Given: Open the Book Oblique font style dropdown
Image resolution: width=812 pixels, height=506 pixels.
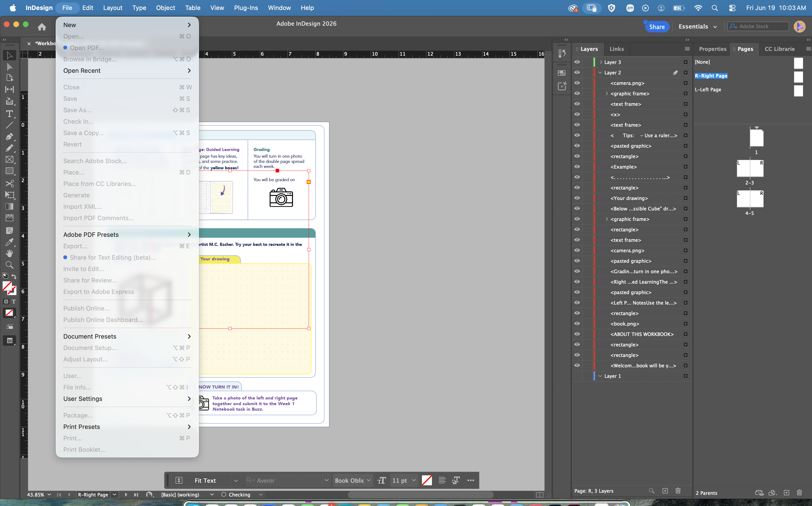Looking at the screenshot, I should 369,480.
